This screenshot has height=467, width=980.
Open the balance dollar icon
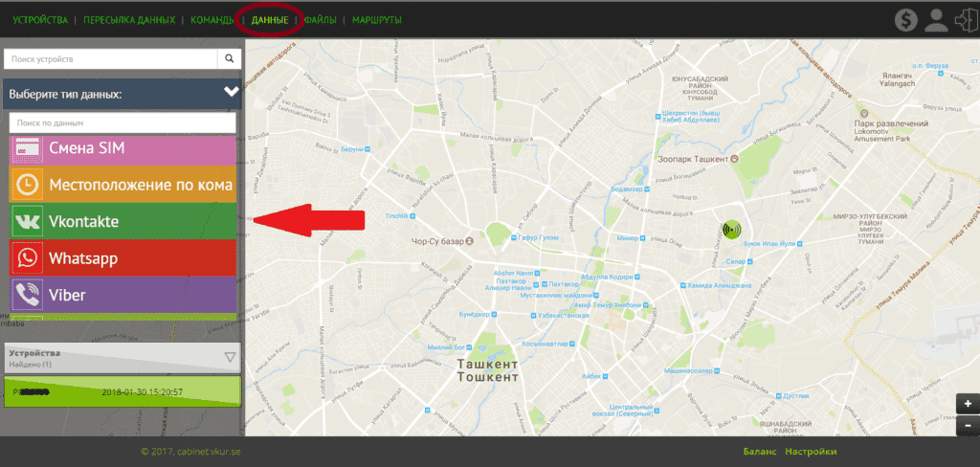pyautogui.click(x=906, y=20)
